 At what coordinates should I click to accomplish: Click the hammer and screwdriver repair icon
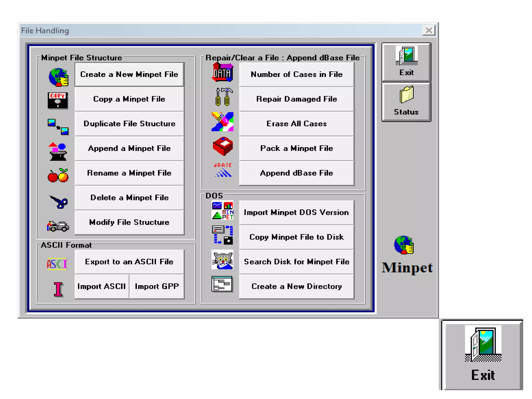coord(223,97)
